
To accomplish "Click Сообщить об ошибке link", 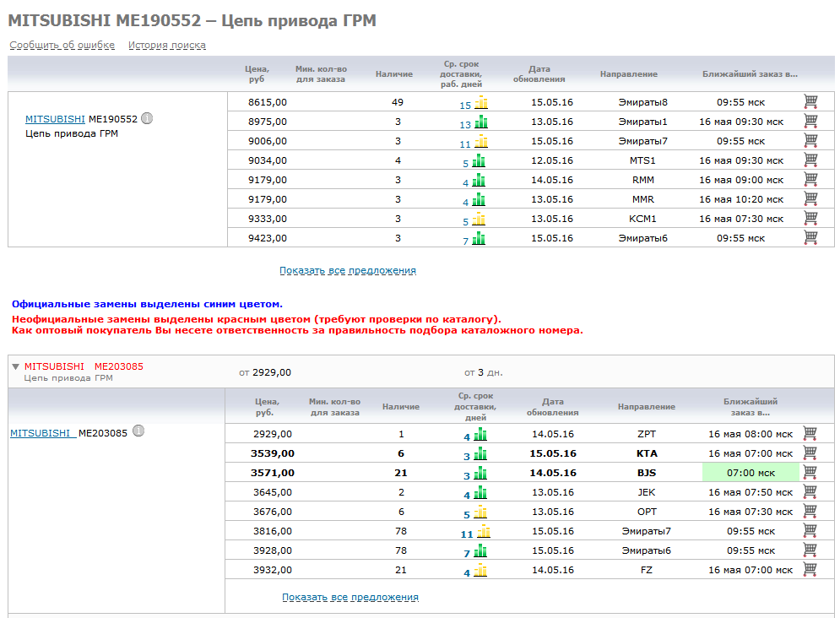I will [x=62, y=46].
